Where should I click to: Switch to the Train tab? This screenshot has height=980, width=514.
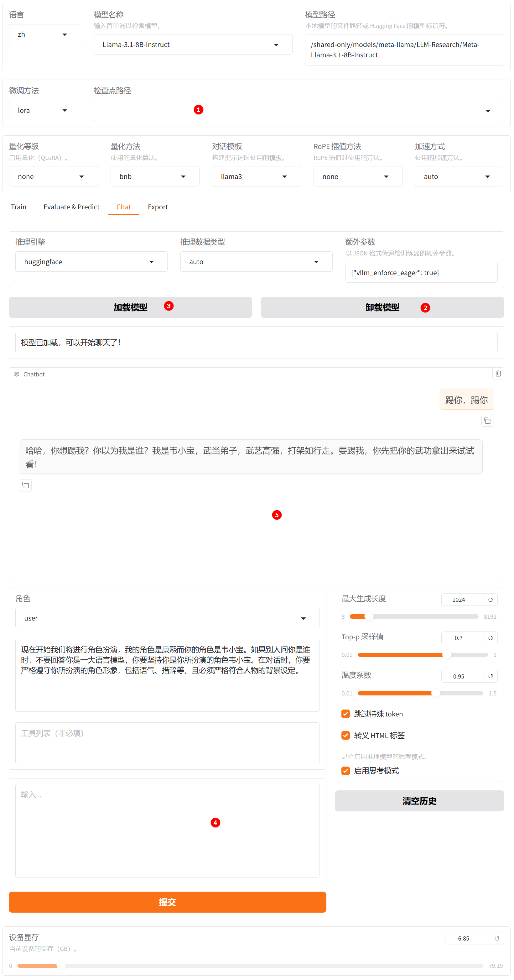[18, 207]
